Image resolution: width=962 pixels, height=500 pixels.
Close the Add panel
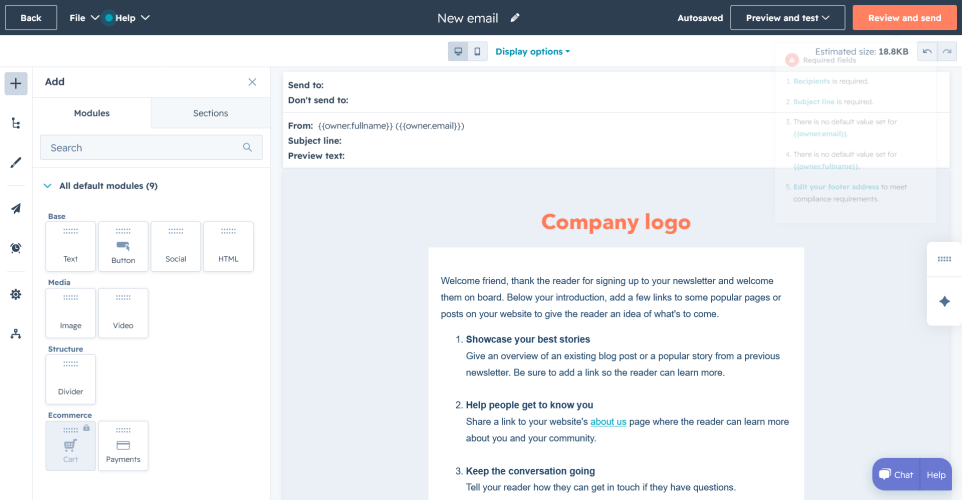(x=252, y=82)
